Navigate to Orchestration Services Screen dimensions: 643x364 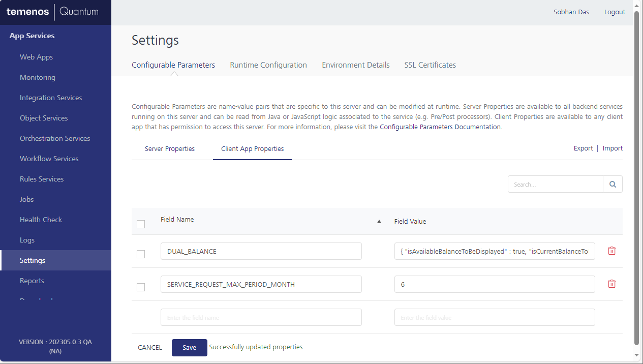[x=55, y=138]
